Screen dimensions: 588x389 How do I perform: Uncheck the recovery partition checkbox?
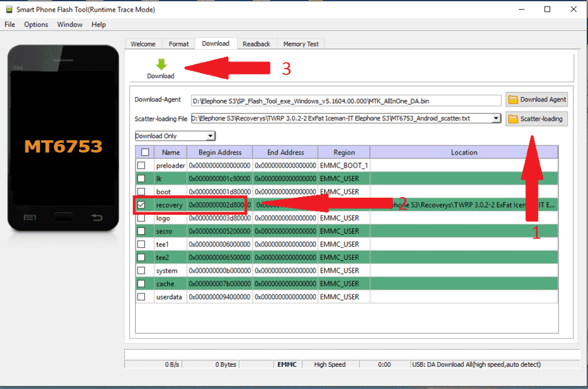[x=141, y=205]
